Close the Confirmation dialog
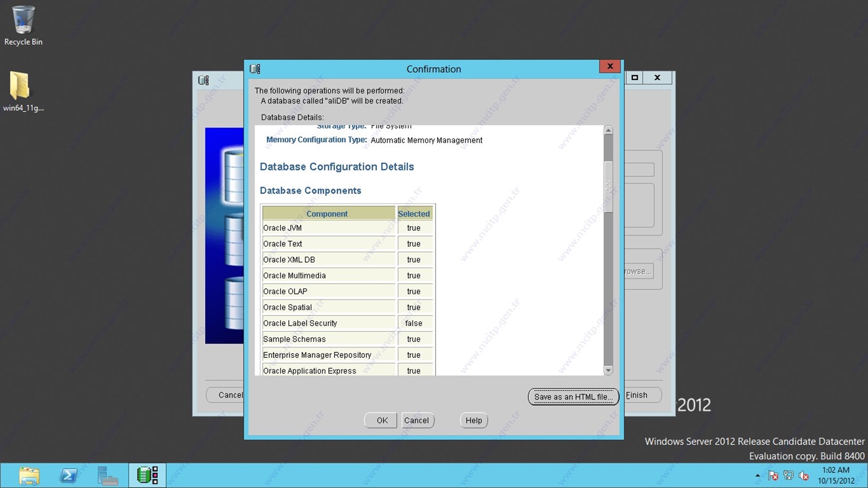 [x=610, y=66]
